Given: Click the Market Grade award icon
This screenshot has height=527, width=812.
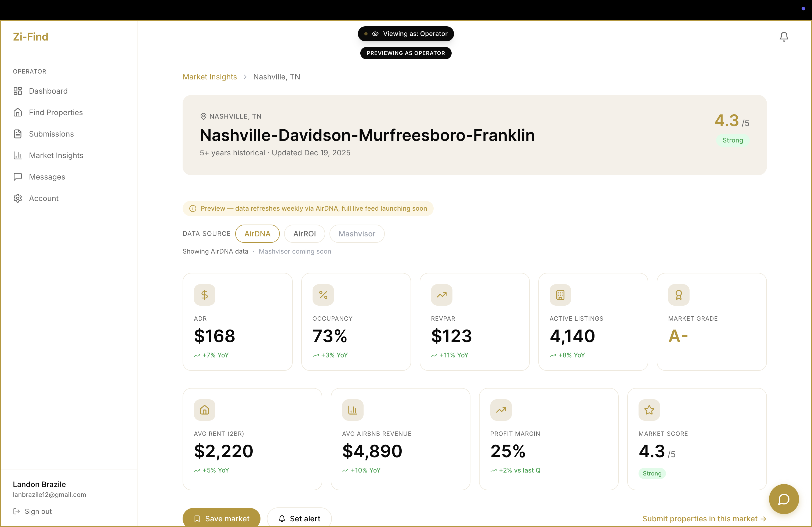Looking at the screenshot, I should (679, 295).
